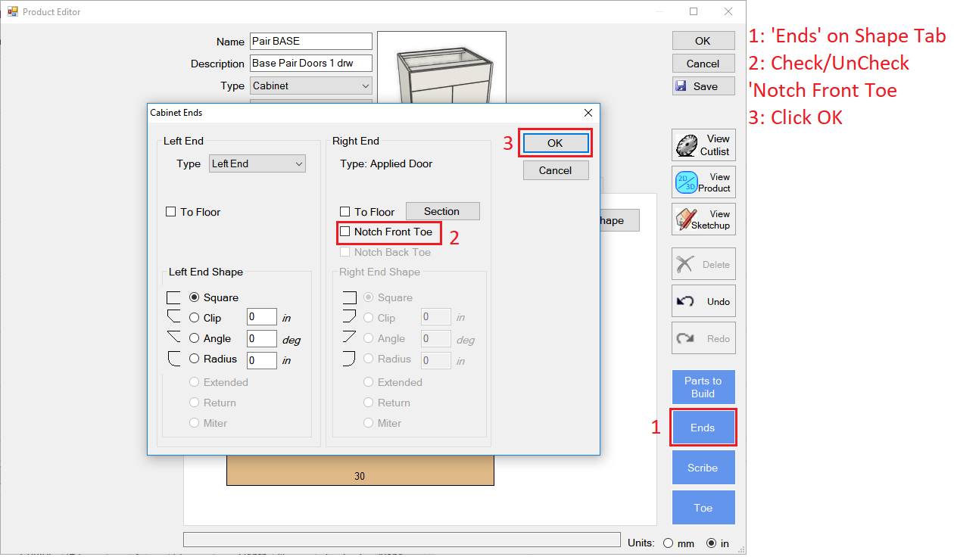
Task: Click OK in Cabinet Ends dialog
Action: [555, 143]
